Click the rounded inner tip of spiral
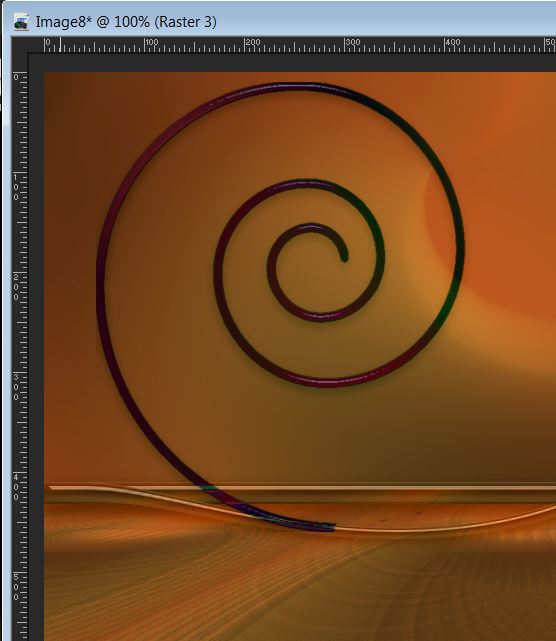The width and height of the screenshot is (556, 641). click(x=344, y=258)
